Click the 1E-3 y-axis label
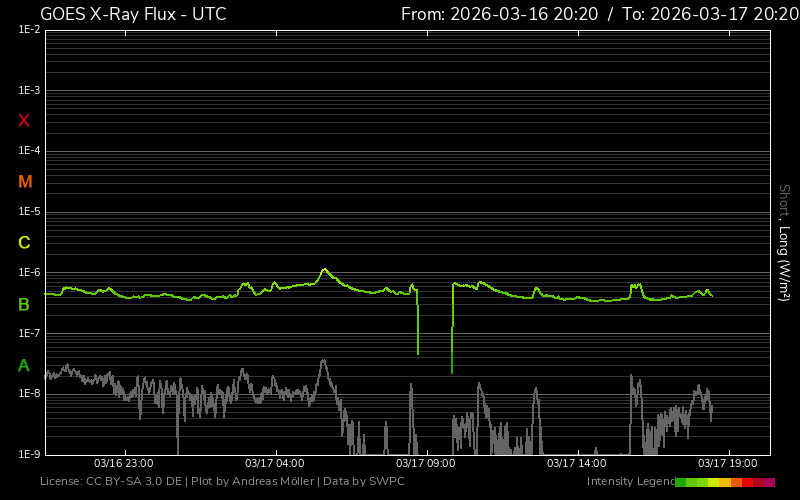Image resolution: width=800 pixels, height=500 pixels. point(29,90)
